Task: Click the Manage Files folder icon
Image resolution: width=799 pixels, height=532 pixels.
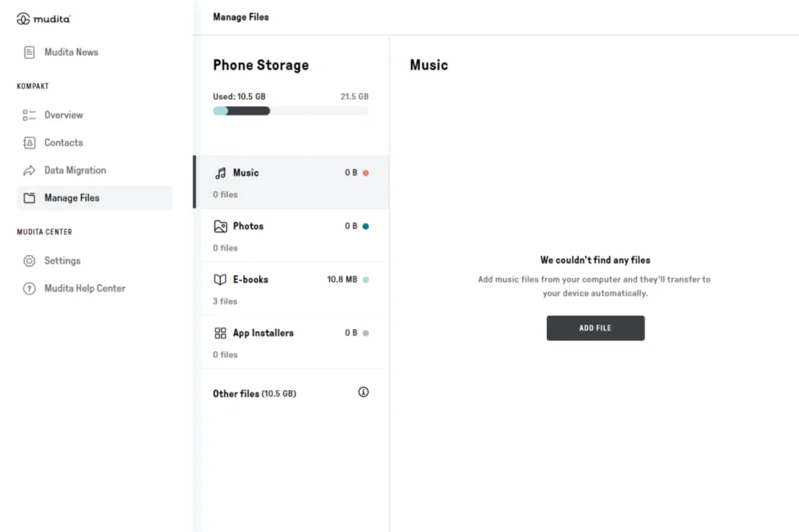Action: [x=30, y=197]
